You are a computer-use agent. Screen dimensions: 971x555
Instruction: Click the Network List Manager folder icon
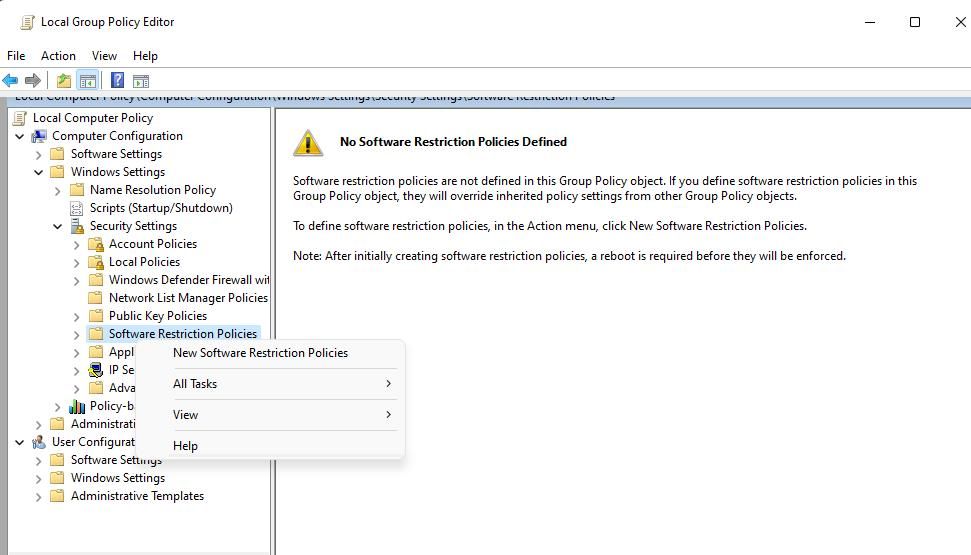(96, 298)
